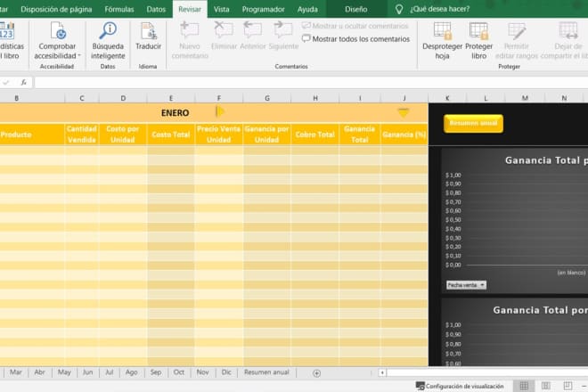Viewport: 588px width, 392px height.
Task: Open the Programador ribbon tab
Action: coord(263,10)
